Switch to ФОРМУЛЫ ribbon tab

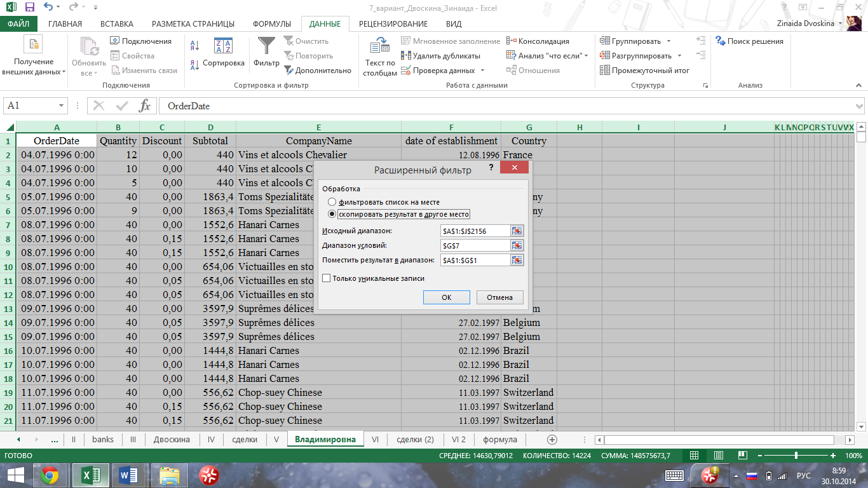click(272, 24)
